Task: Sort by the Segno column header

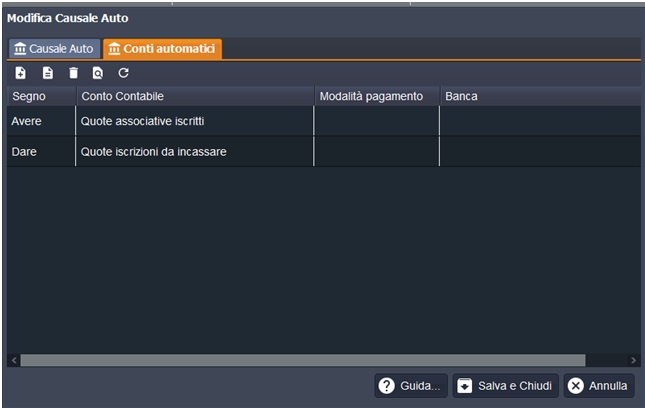Action: click(41, 96)
